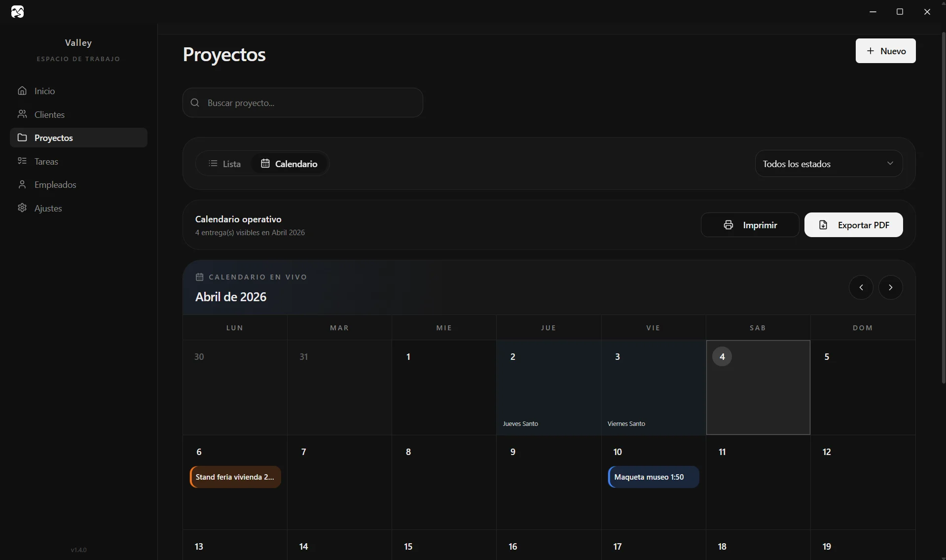Viewport: 946px width, 560px height.
Task: Expand Todos los estados dropdown
Action: pyautogui.click(x=829, y=164)
